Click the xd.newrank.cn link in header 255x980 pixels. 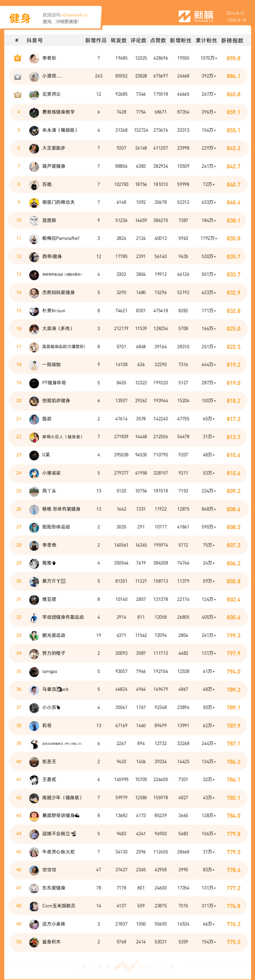click(74, 15)
